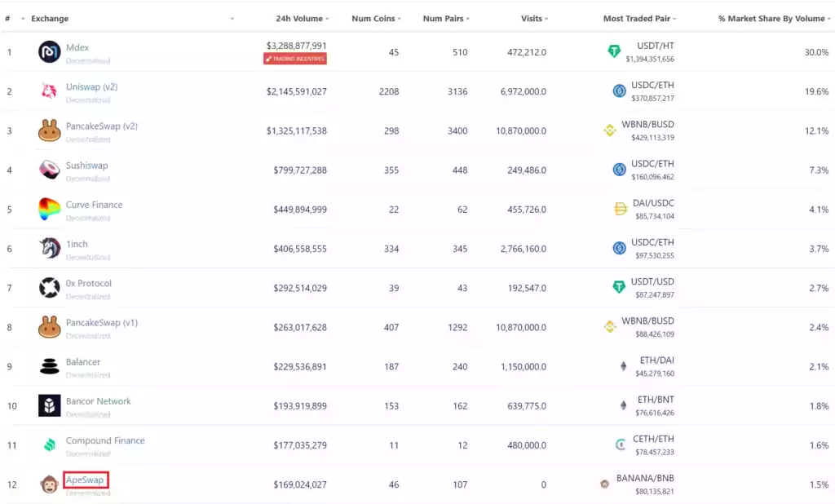The image size is (835, 504).
Task: Click the 30.0% market share value
Action: coord(816,52)
